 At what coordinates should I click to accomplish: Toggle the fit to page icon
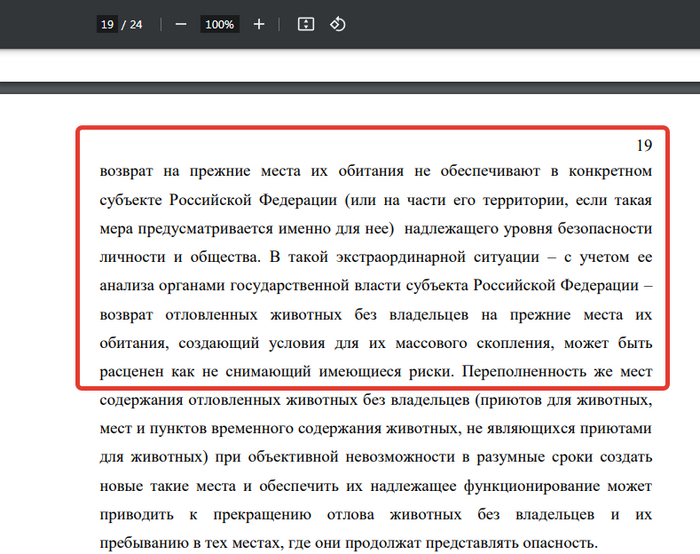(307, 24)
